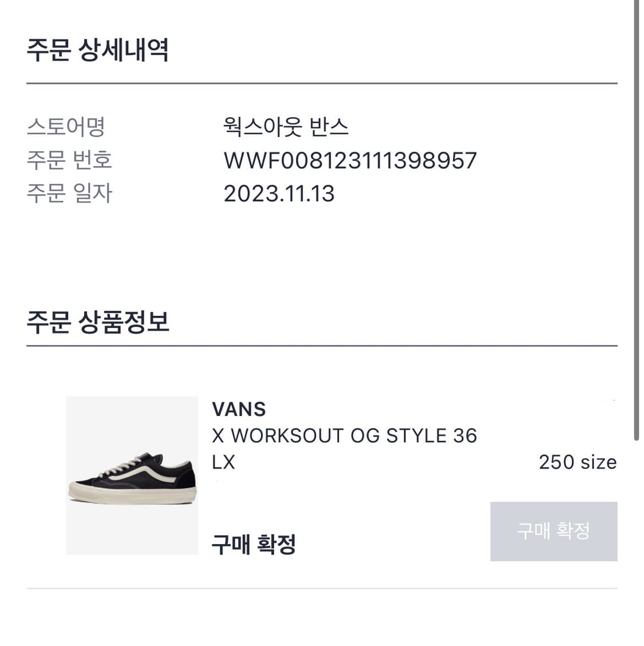This screenshot has width=644, height=646.
Task: Click the divider under 주문 상세내역
Action: [322, 83]
